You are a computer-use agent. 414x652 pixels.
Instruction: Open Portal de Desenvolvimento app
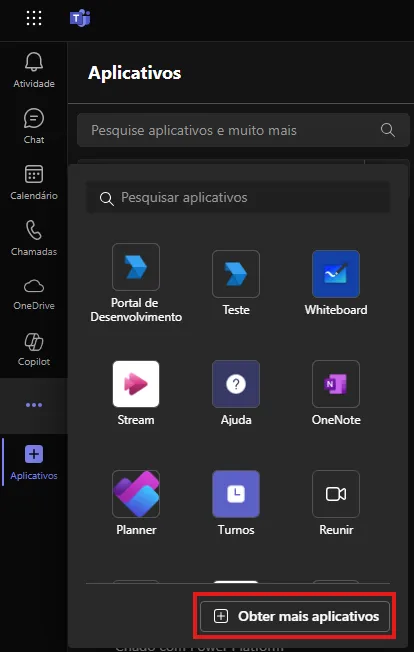[136, 283]
